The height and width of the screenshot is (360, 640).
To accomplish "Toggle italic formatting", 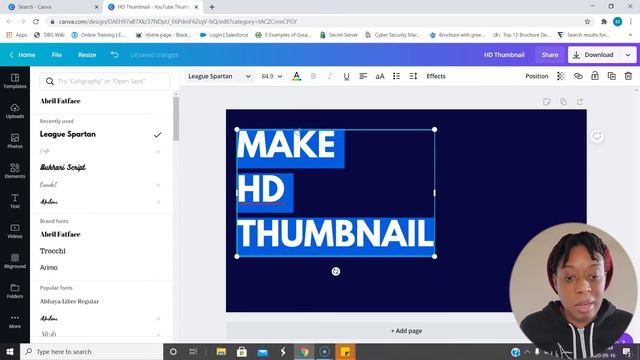I will click(330, 76).
